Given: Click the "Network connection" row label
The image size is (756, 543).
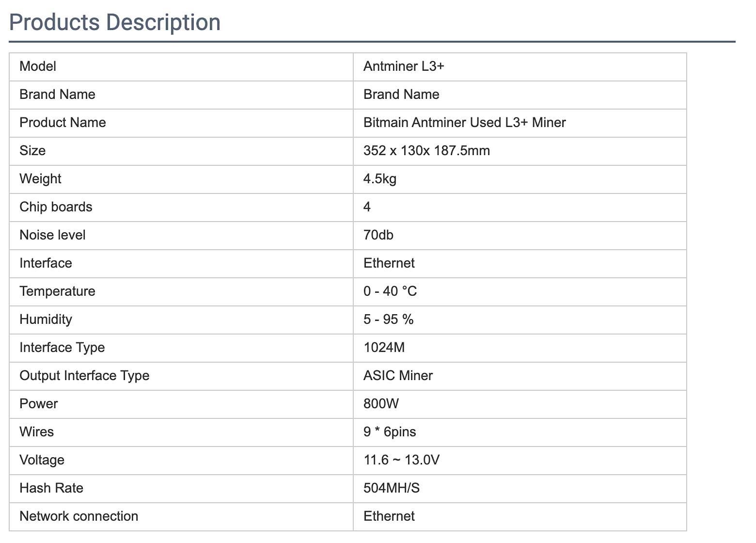Looking at the screenshot, I should [x=79, y=516].
